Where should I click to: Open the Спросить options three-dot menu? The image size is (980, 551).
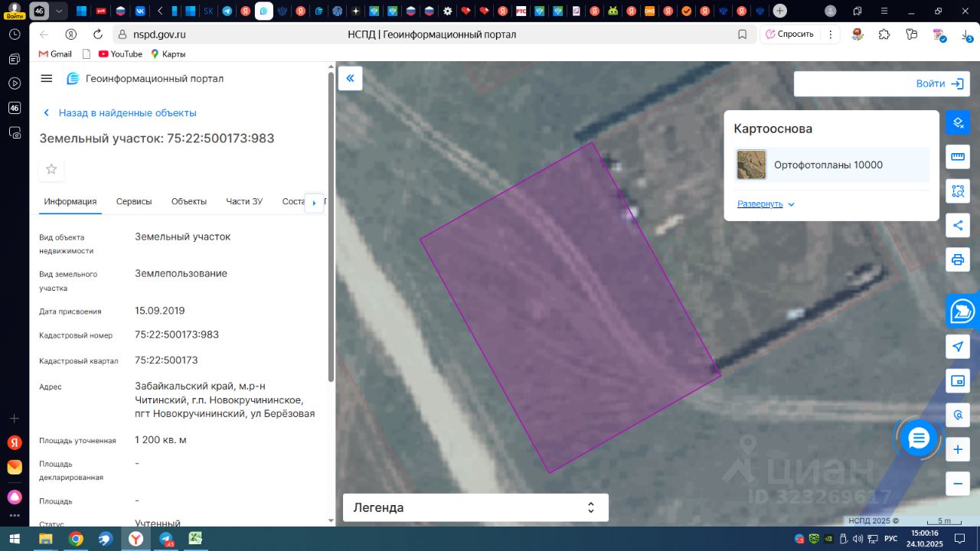tap(830, 34)
